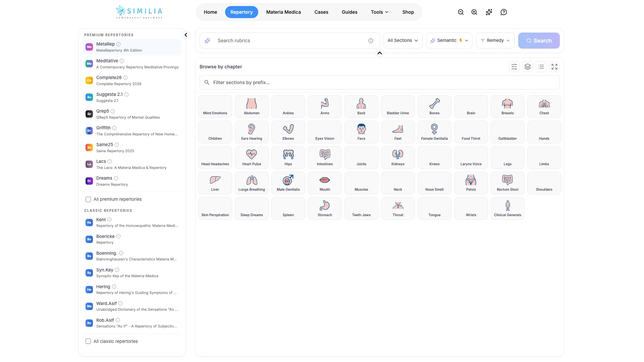The height and width of the screenshot is (362, 644).
Task: Expand chapter browser to fullscreen
Action: tap(554, 67)
